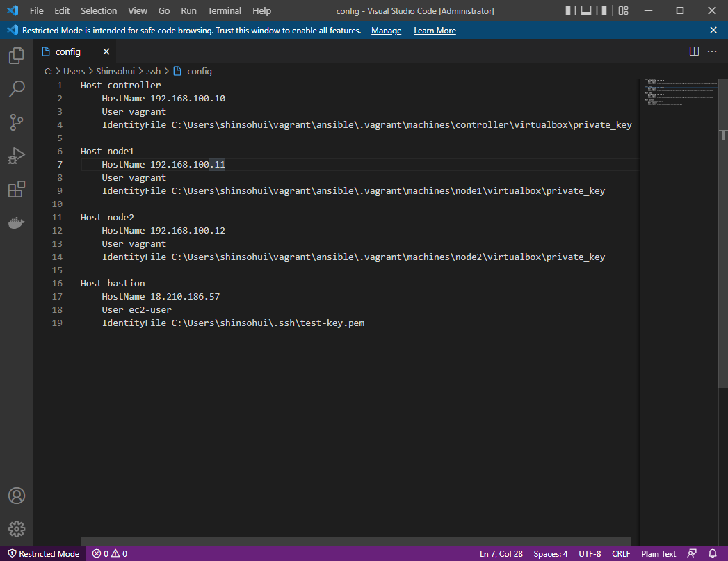The width and height of the screenshot is (728, 561).
Task: Open the Run menu
Action: (188, 10)
